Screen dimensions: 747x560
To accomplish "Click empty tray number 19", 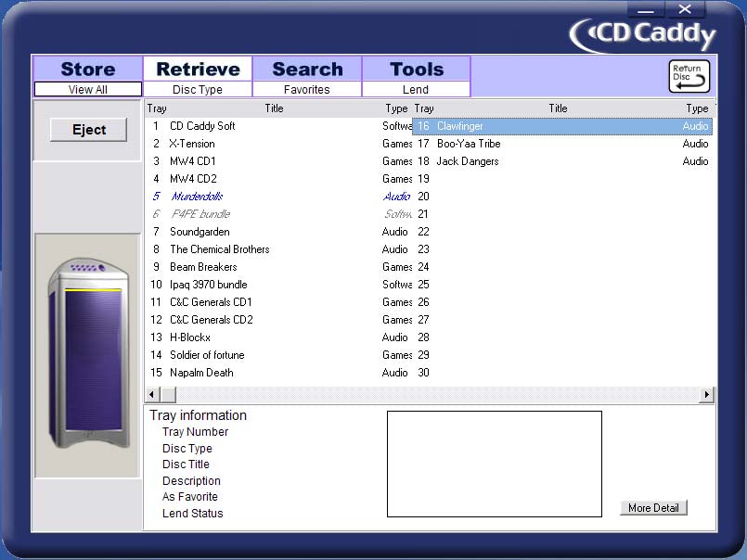I will tap(423, 179).
